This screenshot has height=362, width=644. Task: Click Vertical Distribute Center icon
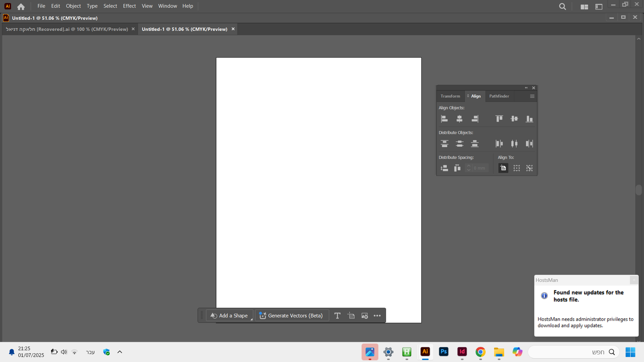[460, 144]
